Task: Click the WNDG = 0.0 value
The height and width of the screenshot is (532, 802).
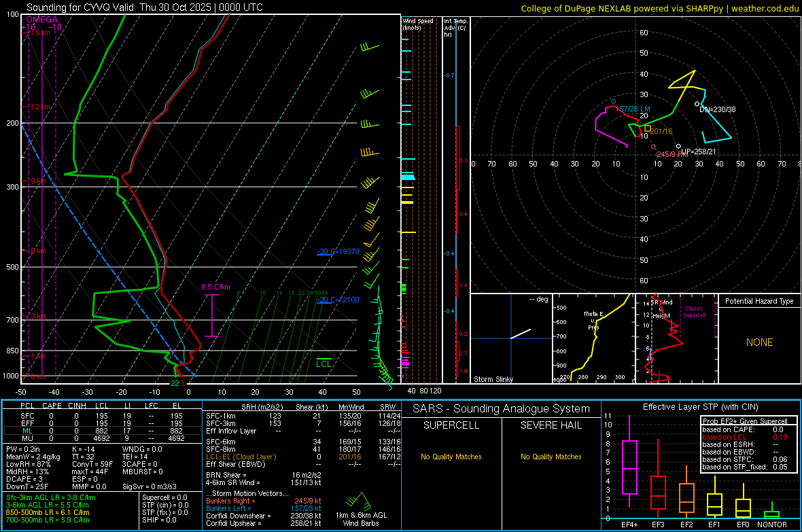Action: (x=142, y=449)
